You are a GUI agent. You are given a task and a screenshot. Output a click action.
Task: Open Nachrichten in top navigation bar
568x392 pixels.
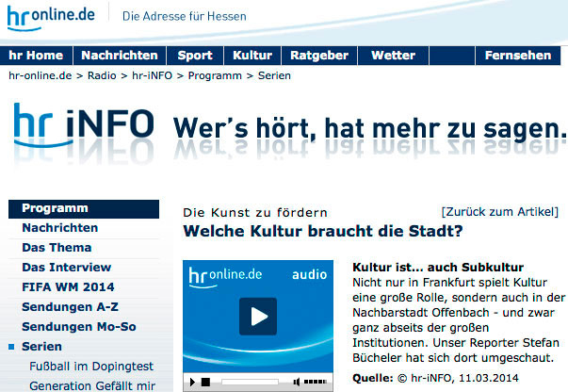point(120,56)
